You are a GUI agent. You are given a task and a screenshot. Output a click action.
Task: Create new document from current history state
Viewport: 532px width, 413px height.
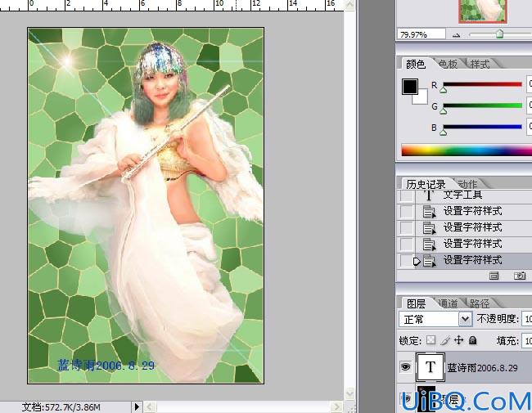pyautogui.click(x=494, y=276)
